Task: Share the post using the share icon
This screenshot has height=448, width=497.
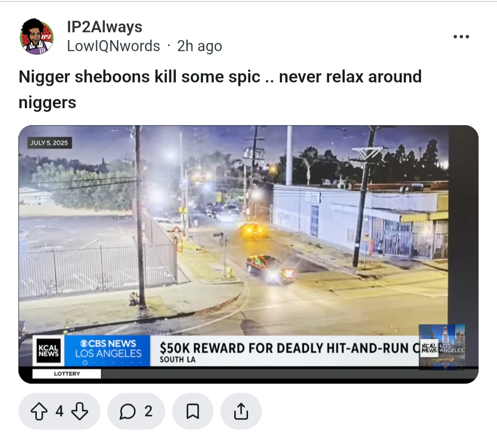Action: [241, 411]
